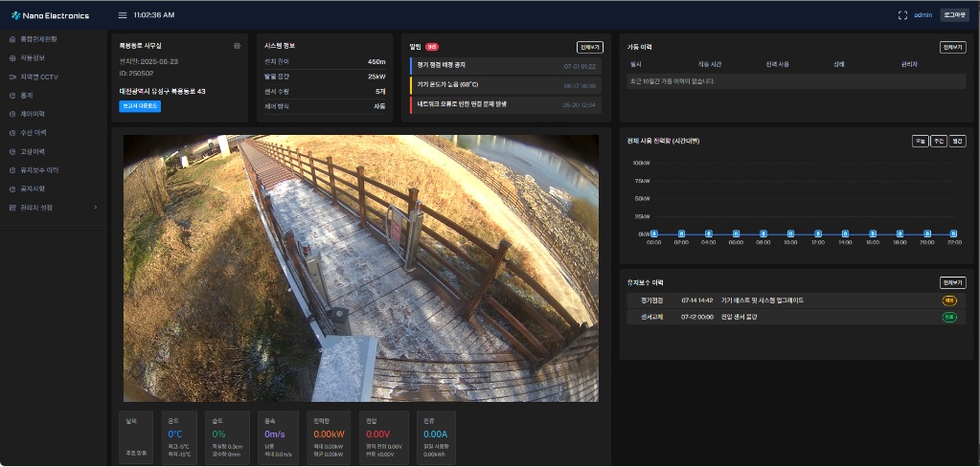980x467 pixels.
Task: Select the 월간 range on power chart
Action: coord(958,141)
